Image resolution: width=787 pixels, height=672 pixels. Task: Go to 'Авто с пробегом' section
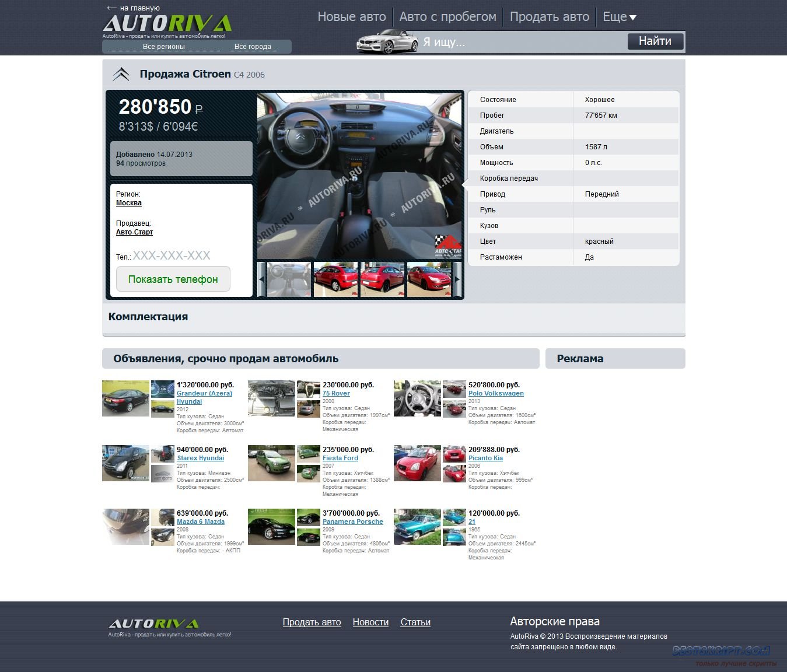click(x=448, y=17)
